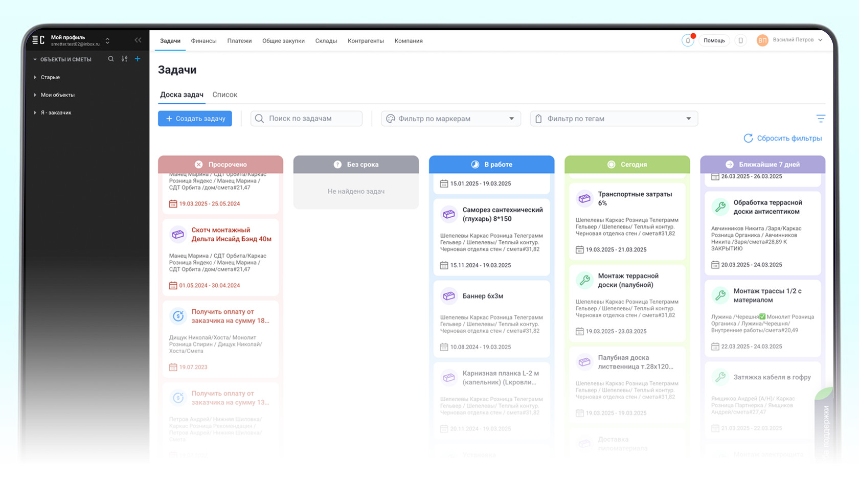The image size is (859, 504).
Task: Click the Сегодня column circle icon
Action: pyautogui.click(x=611, y=165)
